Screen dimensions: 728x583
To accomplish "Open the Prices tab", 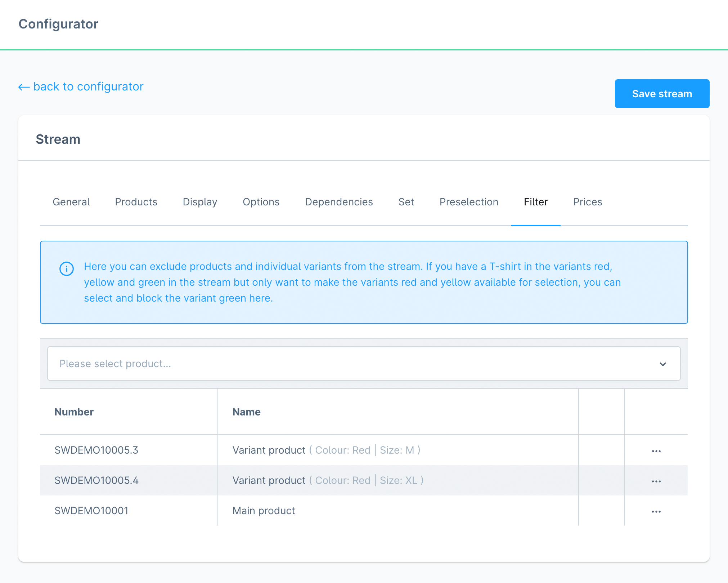I will tap(588, 202).
